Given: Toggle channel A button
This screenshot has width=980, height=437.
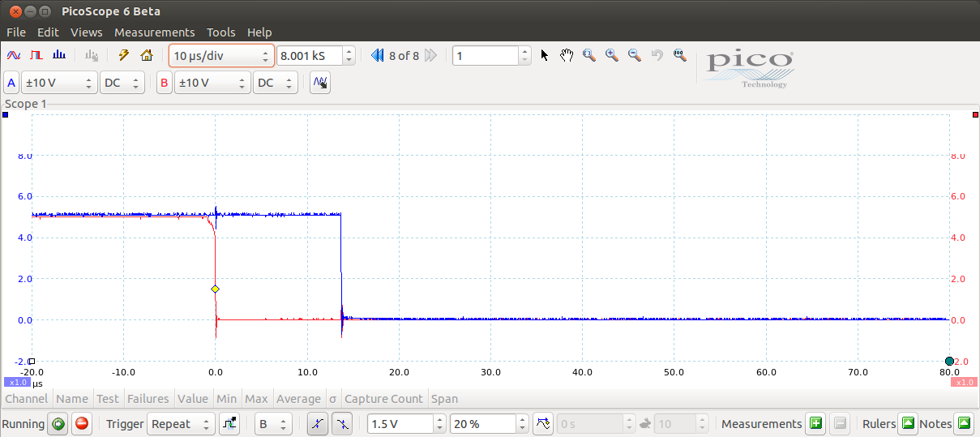Looking at the screenshot, I should pyautogui.click(x=11, y=83).
